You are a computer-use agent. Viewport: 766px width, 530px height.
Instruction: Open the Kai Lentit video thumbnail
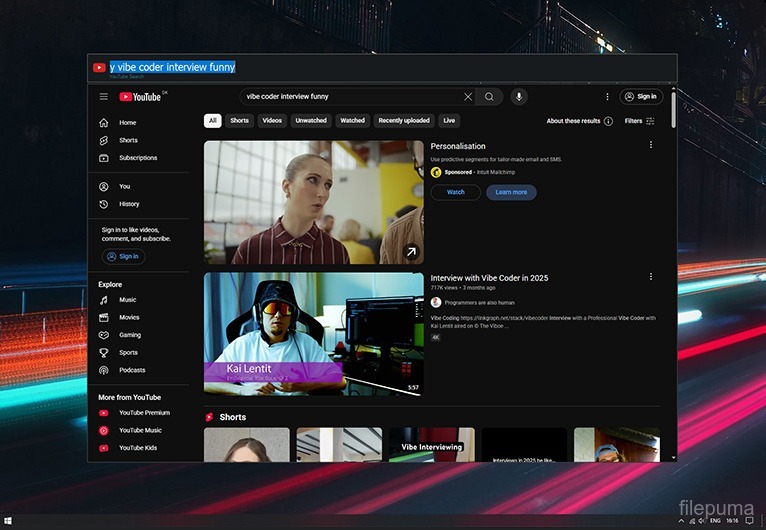314,334
